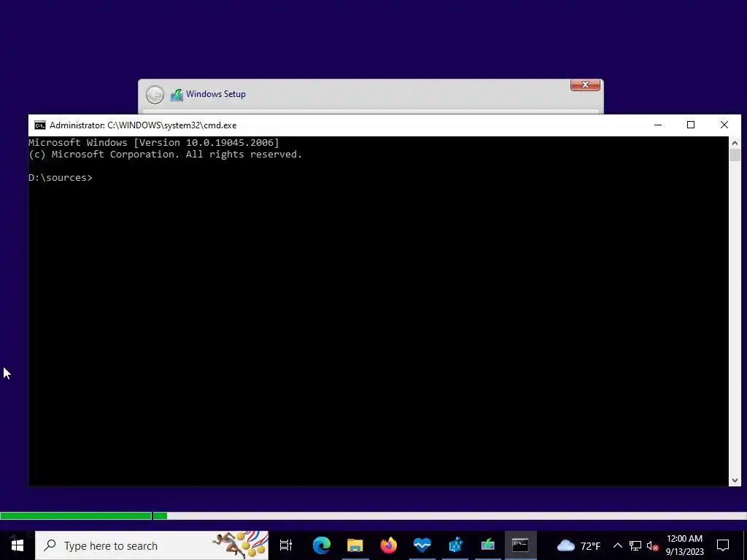The image size is (747, 560).
Task: Close the Windows Setup dialog
Action: pos(585,85)
